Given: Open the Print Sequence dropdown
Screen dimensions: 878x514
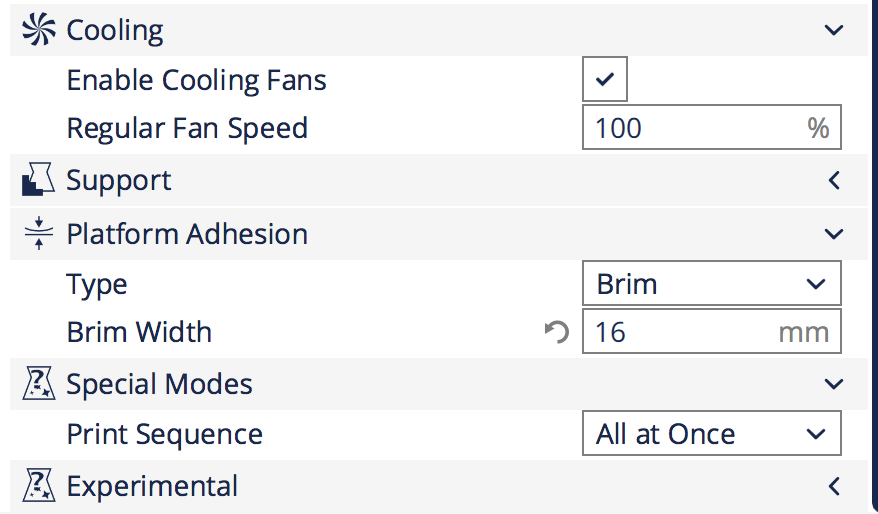Looking at the screenshot, I should click(711, 434).
